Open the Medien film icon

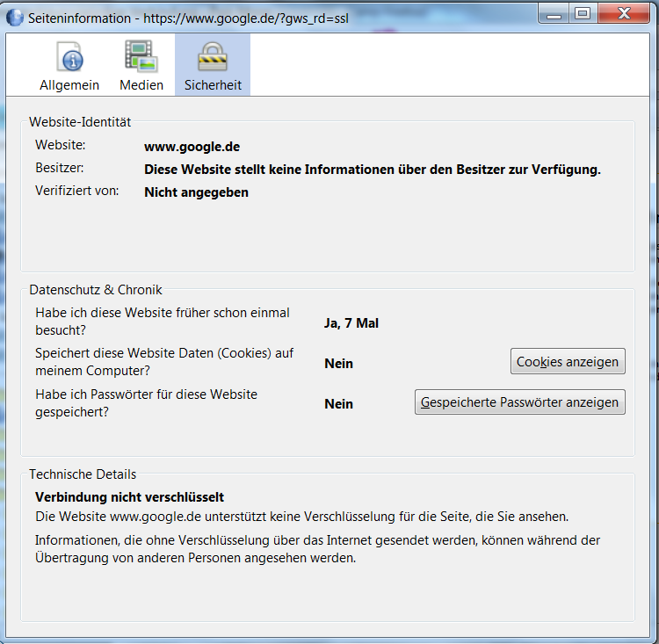[141, 56]
